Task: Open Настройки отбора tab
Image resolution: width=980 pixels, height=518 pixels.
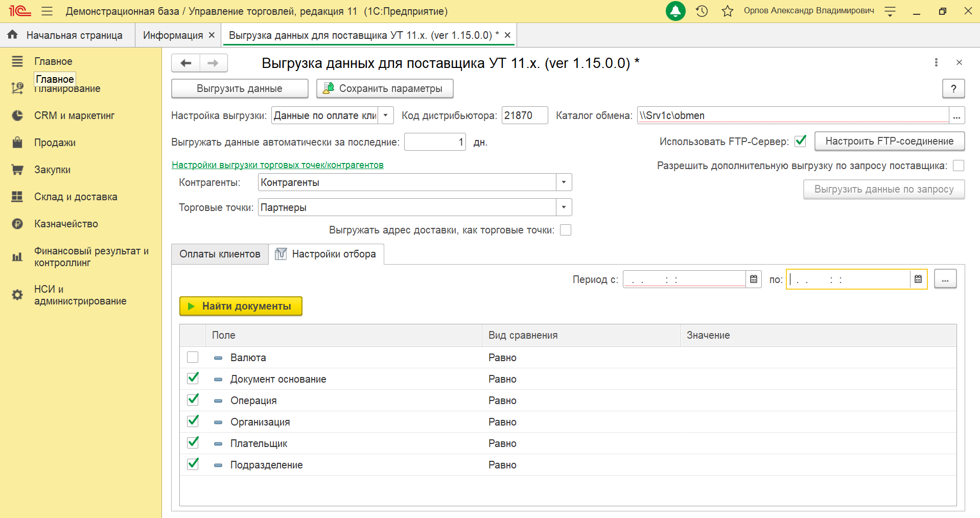Action: pos(326,254)
